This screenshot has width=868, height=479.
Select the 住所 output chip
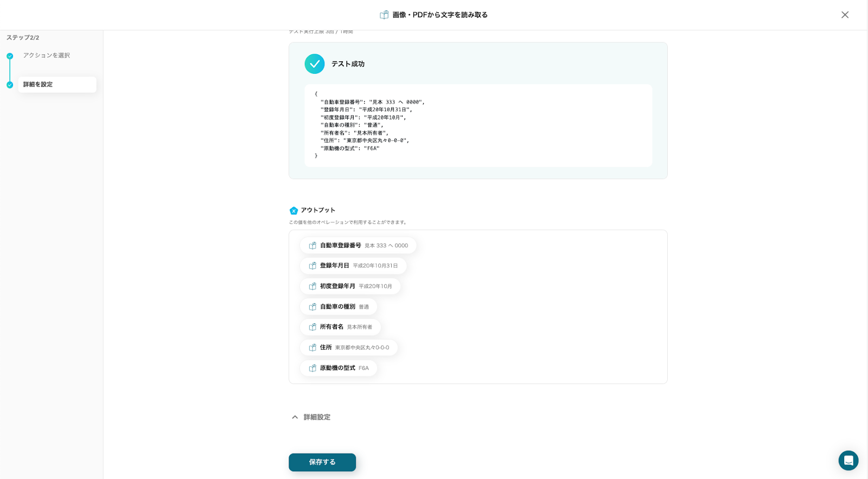point(349,348)
